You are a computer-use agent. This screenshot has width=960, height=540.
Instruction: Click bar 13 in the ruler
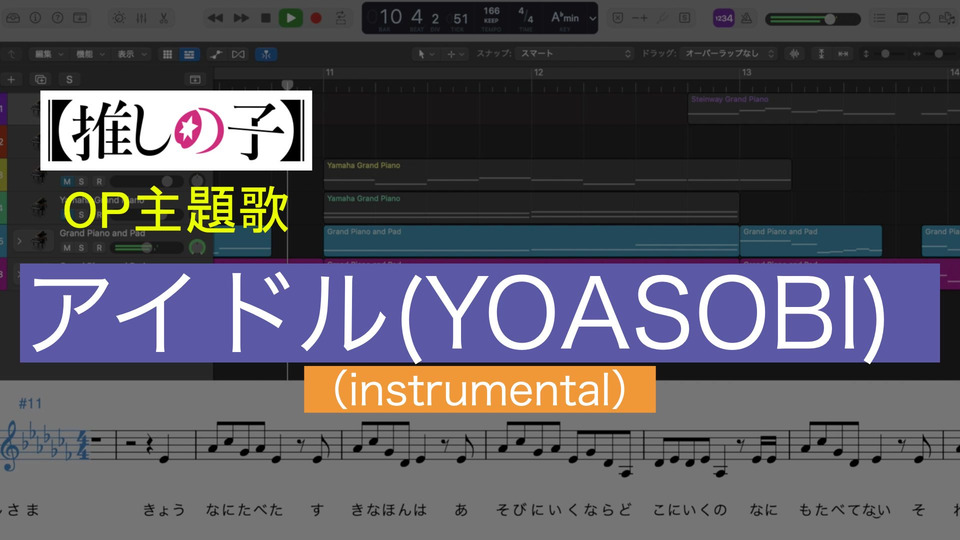pos(746,72)
